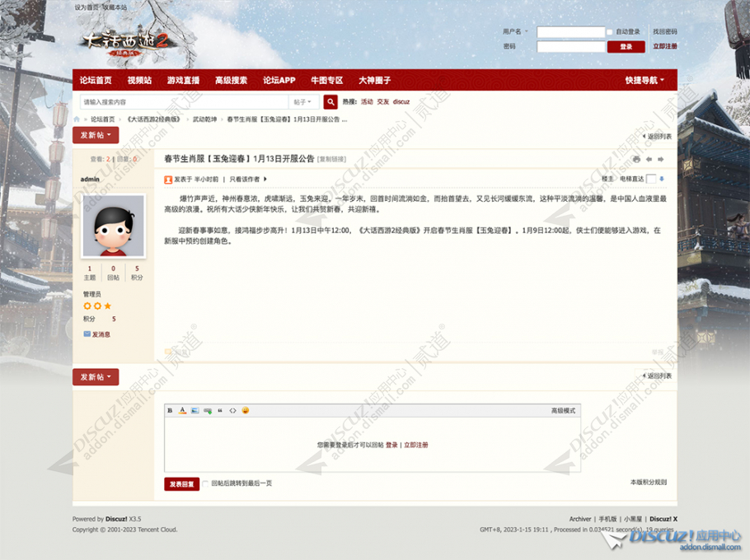
Task: Go to previous thread with left arrow
Action: point(649,159)
